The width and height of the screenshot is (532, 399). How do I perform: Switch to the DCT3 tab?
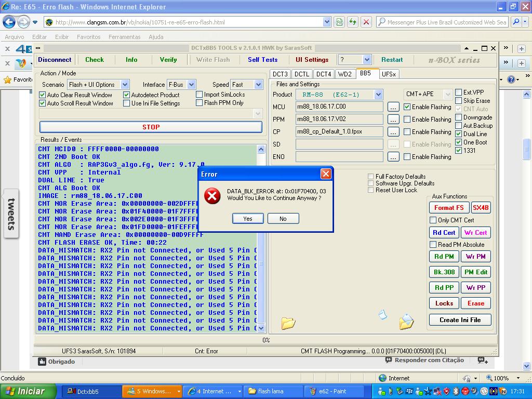point(280,74)
